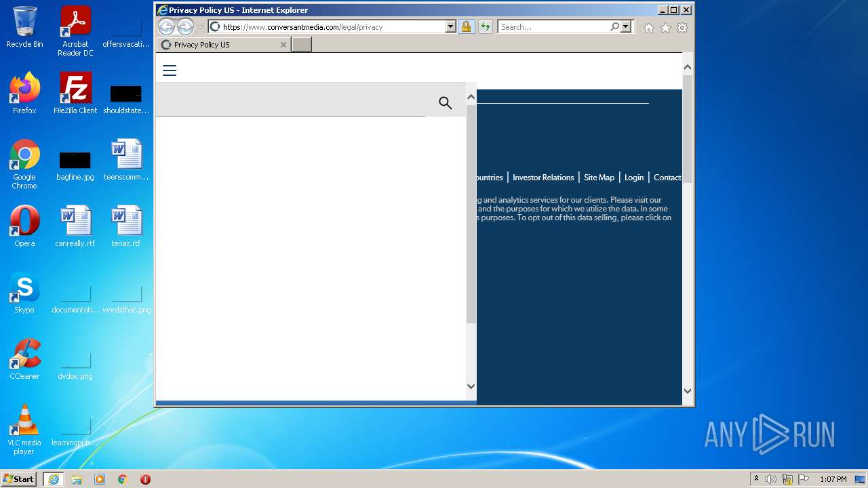868x488 pixels.
Task: Select the CCleaner desktop icon
Action: 24,359
